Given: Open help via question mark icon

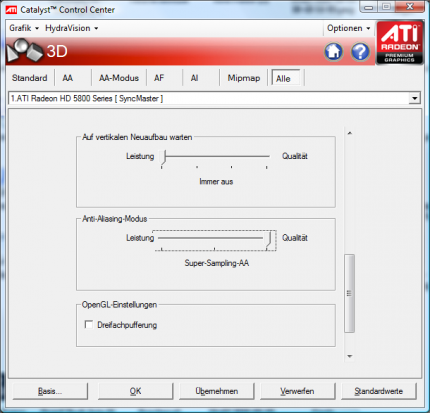Looking at the screenshot, I should click(x=360, y=52).
